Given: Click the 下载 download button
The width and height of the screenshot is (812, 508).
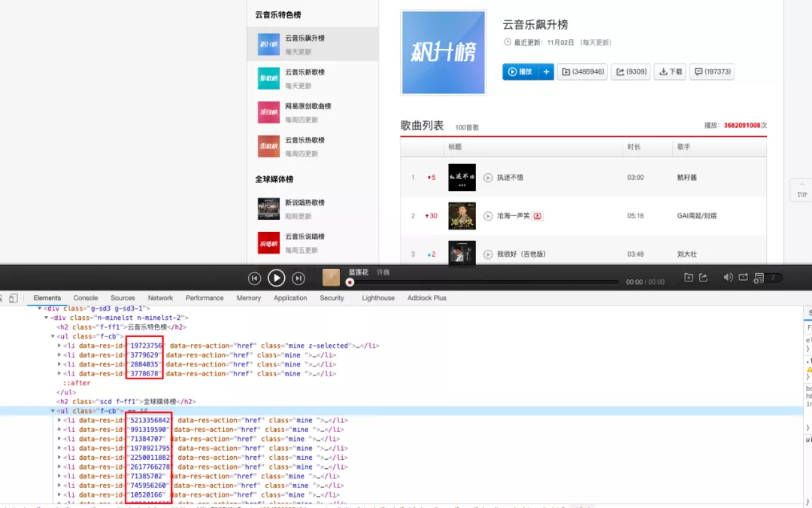Looking at the screenshot, I should tap(670, 71).
